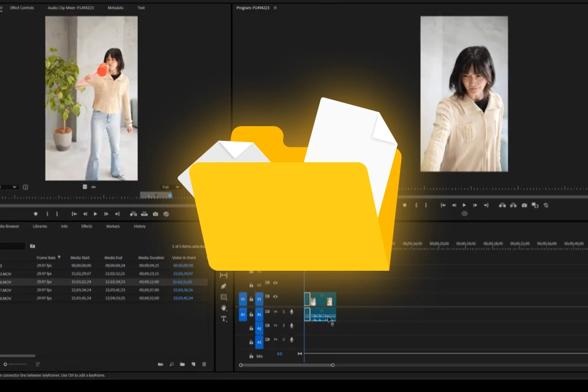
Task: Go to Out point in the Source monitor
Action: (118, 214)
